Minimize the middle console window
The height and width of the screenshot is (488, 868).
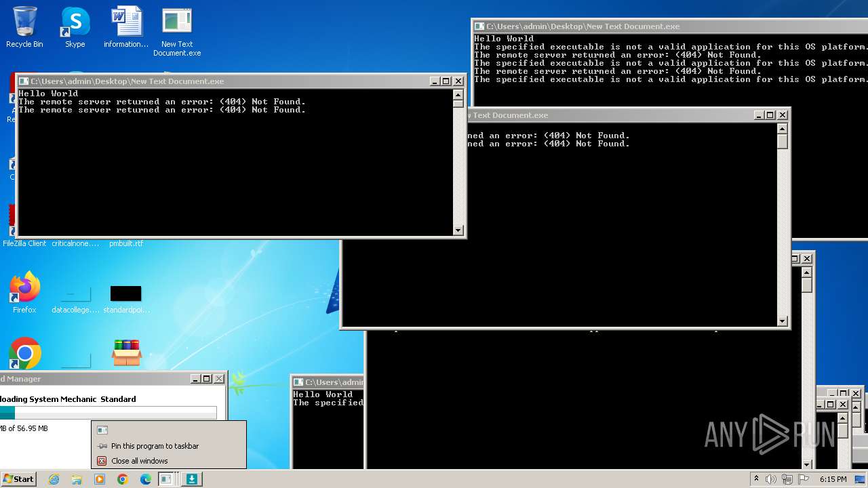(758, 115)
